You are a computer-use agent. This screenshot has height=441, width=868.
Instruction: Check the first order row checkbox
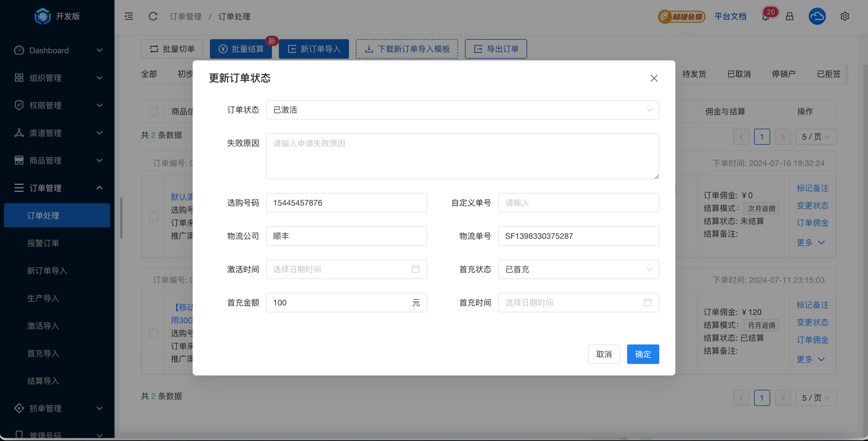(x=153, y=216)
